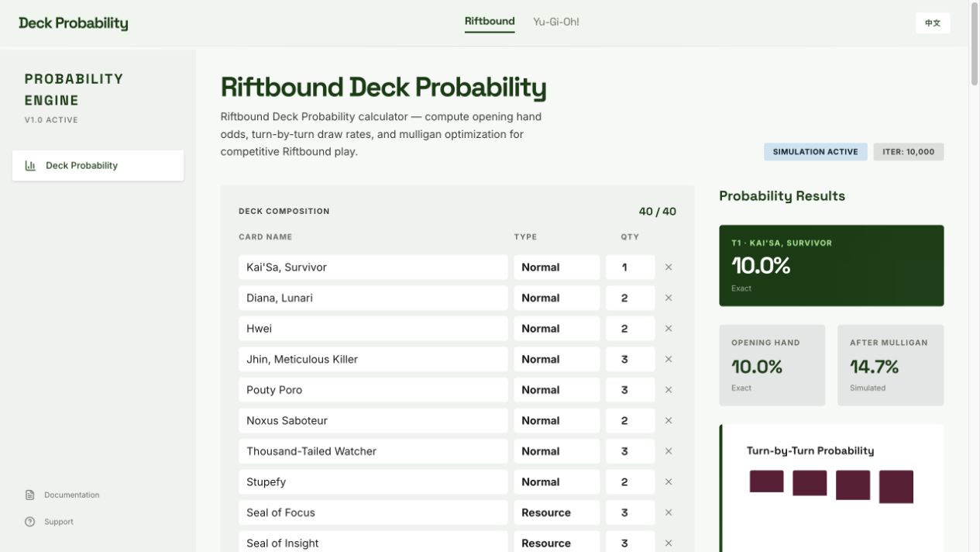Click the After Mulligan 14.7% card
The width and height of the screenshot is (980, 552).
tap(890, 365)
